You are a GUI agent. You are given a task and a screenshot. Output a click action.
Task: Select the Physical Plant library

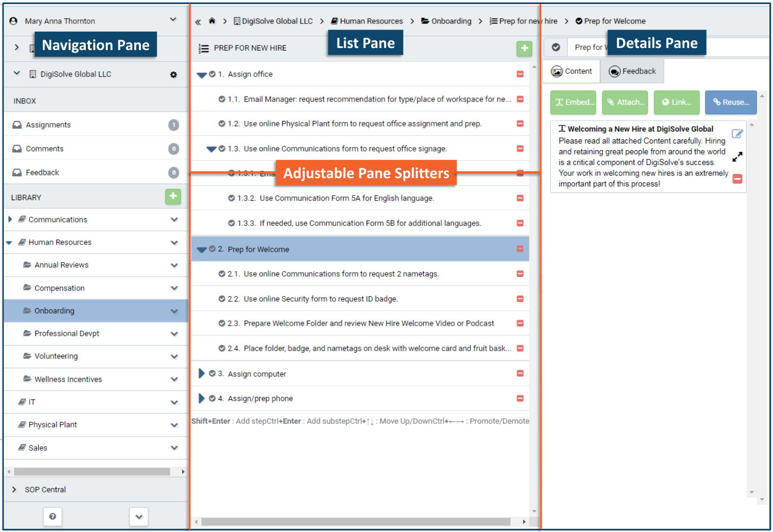[x=53, y=425]
